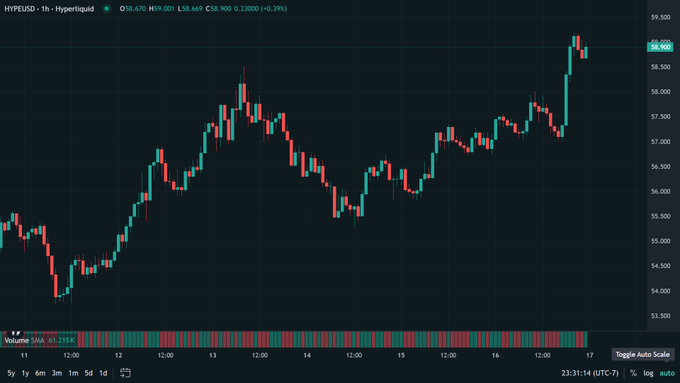Viewport: 680px width, 383px height.
Task: Click the date label 14 on time axis
Action: [307, 355]
